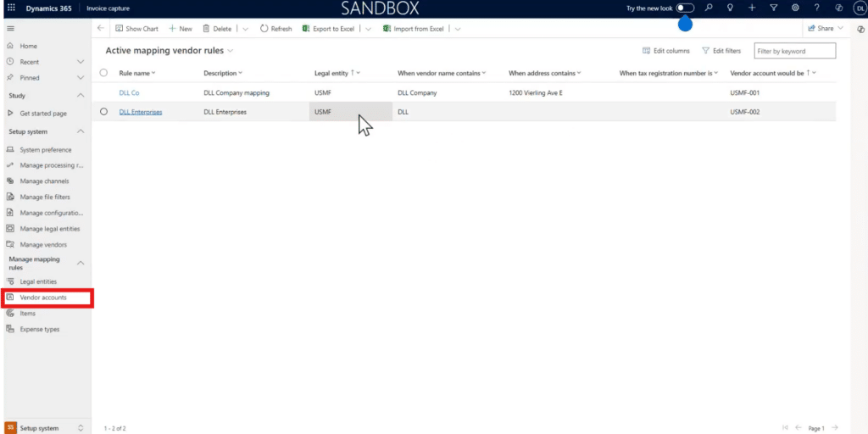Viewport: 868px width, 434px height.
Task: Toggle the Try the new look switch
Action: [x=685, y=8]
